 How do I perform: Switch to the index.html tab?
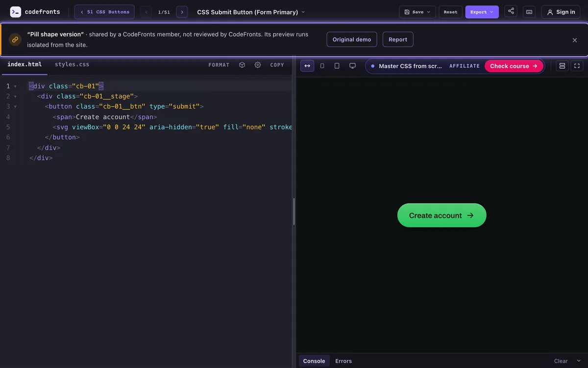click(24, 64)
